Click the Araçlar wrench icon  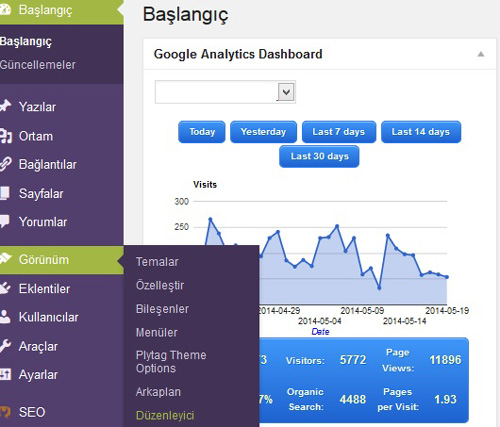coord(5,346)
